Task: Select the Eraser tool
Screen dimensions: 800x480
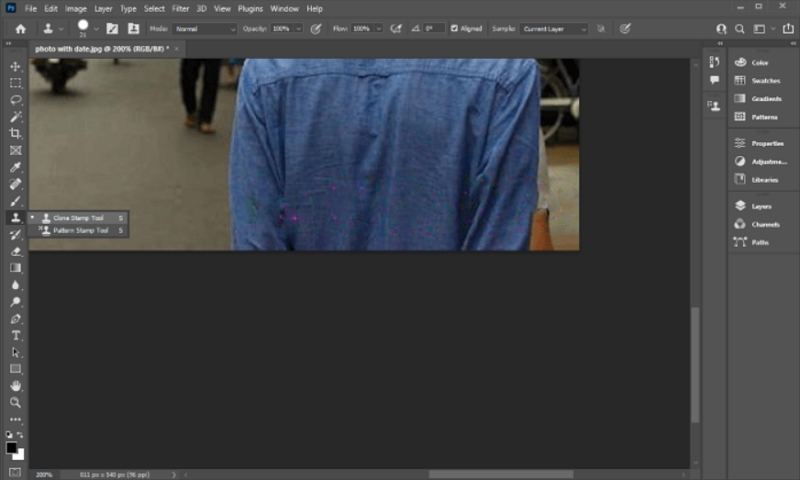Action: tap(15, 251)
